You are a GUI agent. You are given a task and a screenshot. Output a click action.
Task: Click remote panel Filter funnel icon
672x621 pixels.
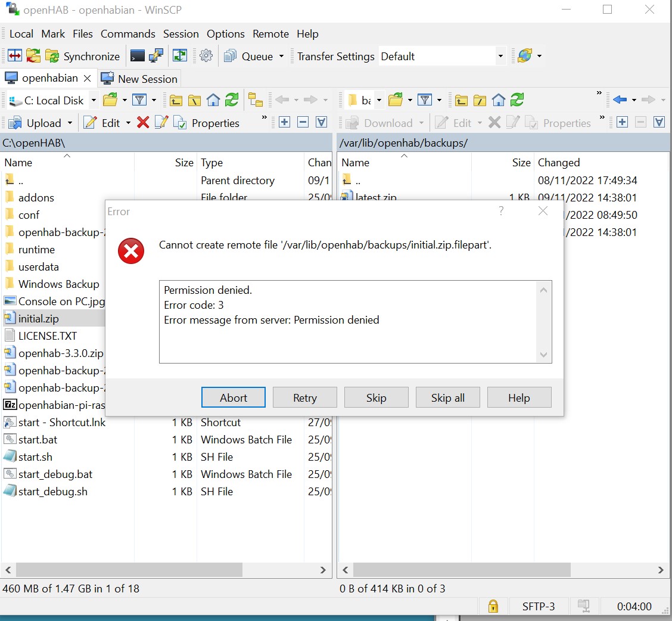[x=425, y=100]
